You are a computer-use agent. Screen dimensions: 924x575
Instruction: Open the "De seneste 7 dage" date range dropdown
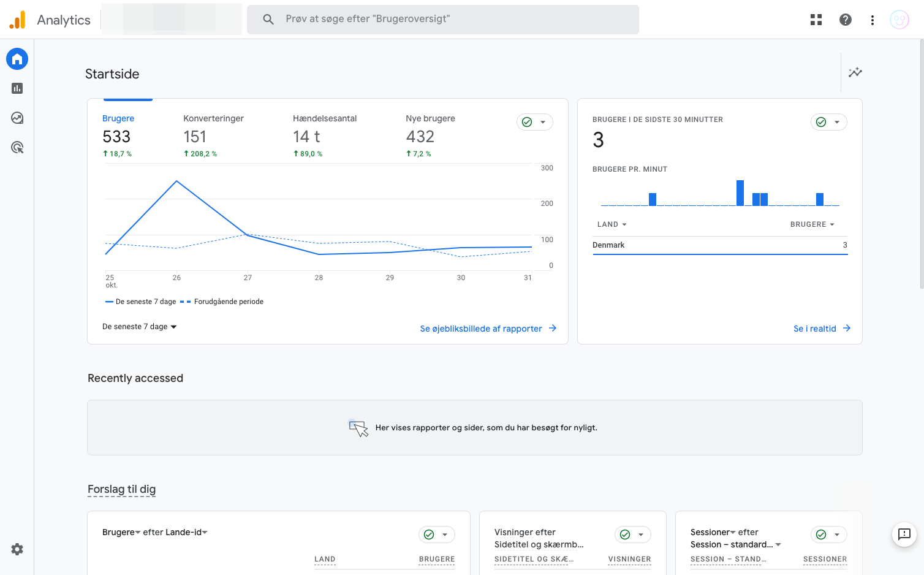(x=140, y=327)
